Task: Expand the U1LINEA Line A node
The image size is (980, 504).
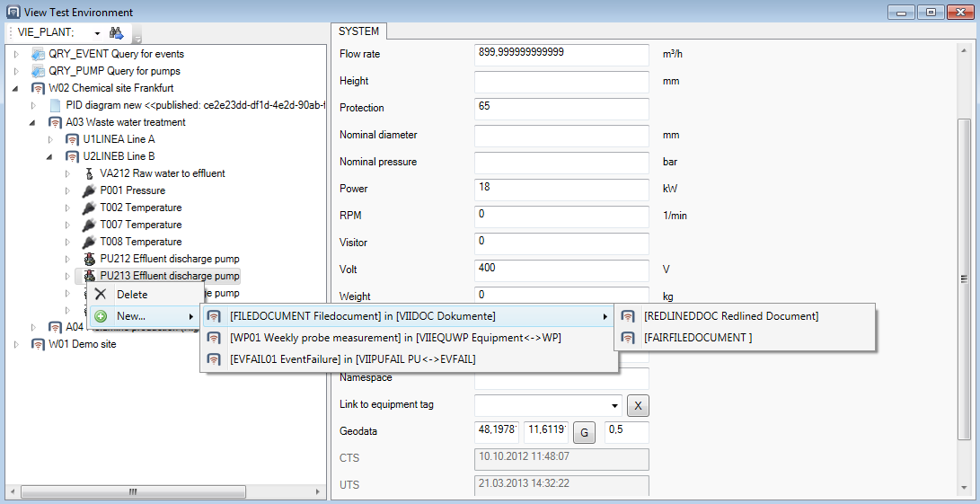Action: click(49, 140)
